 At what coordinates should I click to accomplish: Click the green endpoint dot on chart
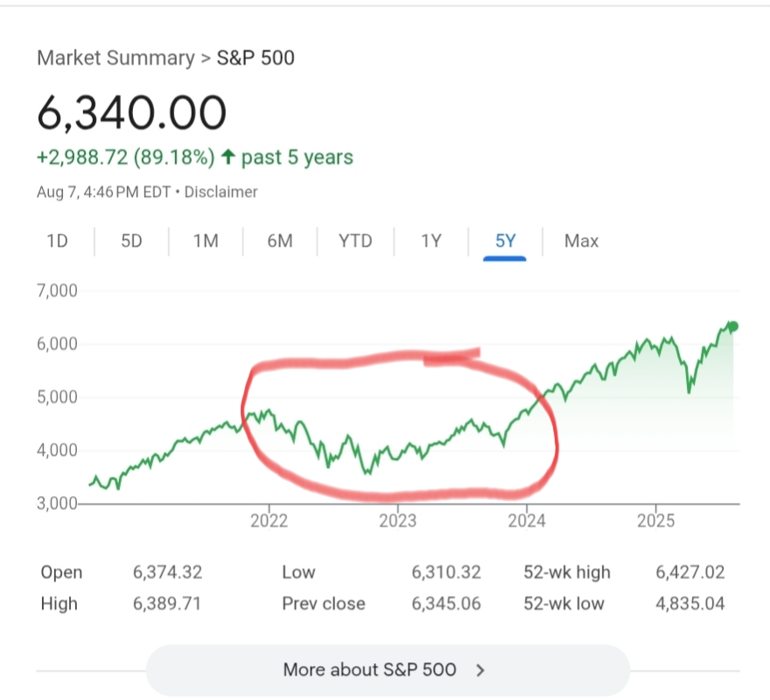pos(733,326)
